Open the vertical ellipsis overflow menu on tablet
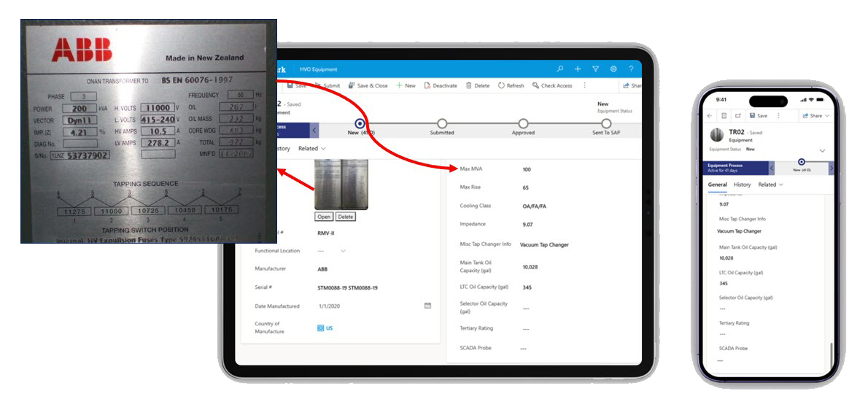868x407 pixels. pos(584,86)
